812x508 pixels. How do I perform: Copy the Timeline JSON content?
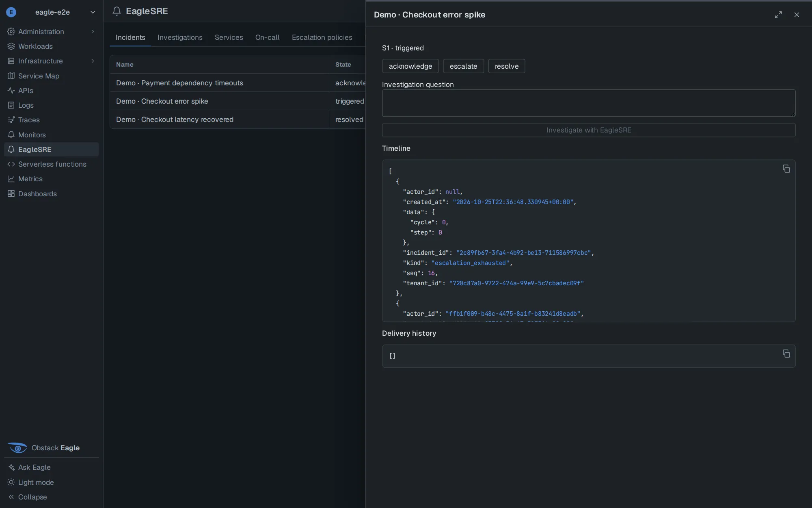click(786, 169)
